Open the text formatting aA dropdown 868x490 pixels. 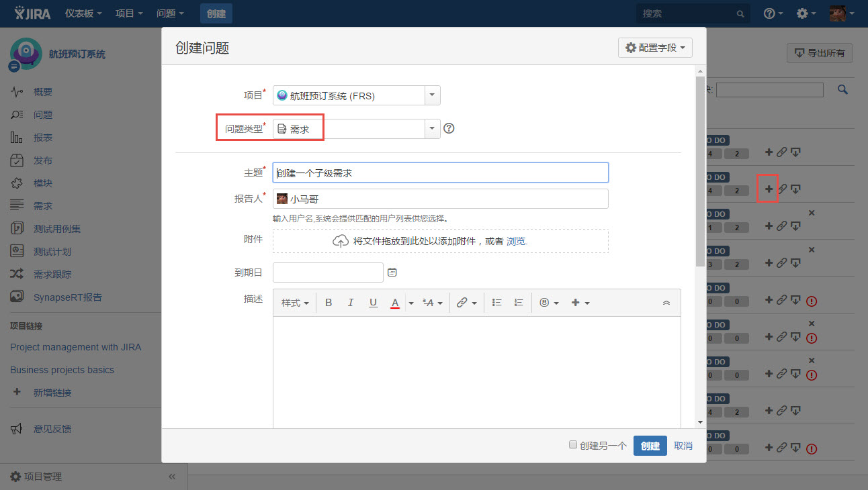(x=432, y=303)
